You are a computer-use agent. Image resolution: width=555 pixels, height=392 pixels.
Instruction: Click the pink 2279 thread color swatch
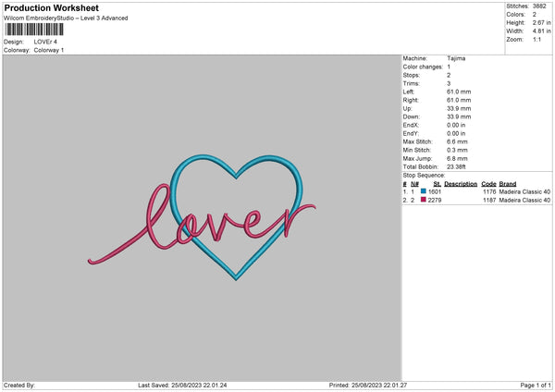[424, 200]
